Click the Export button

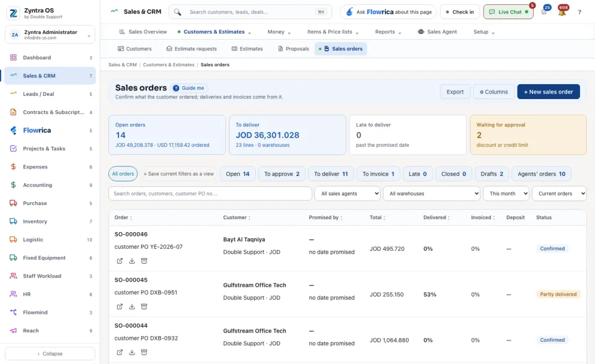pyautogui.click(x=455, y=92)
